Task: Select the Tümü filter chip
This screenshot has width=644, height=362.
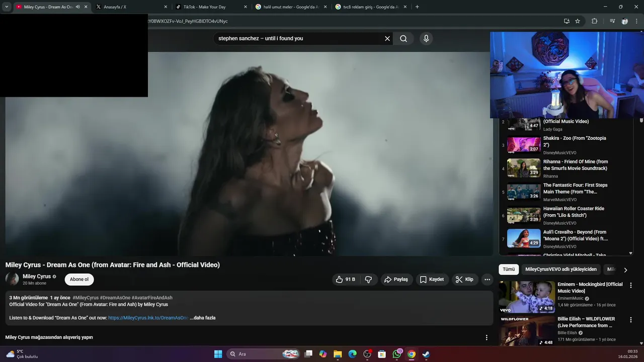Action: 509,269
